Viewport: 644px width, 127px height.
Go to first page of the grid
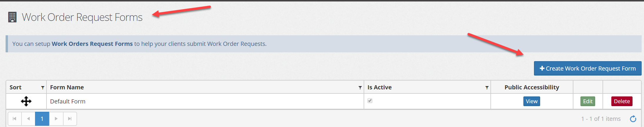click(x=14, y=119)
